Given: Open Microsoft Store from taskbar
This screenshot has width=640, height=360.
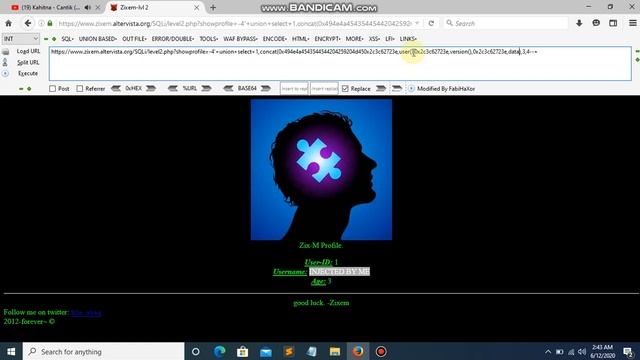Looking at the screenshot, I should tap(242, 351).
